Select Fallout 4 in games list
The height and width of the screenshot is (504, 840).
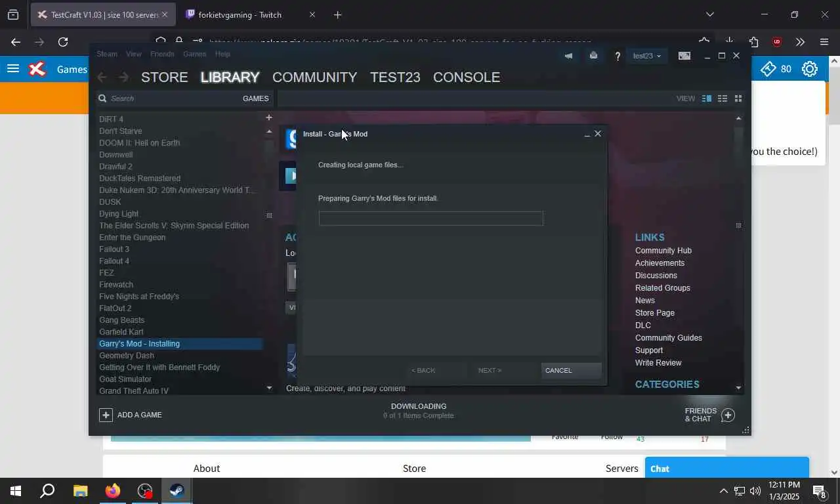pyautogui.click(x=114, y=261)
